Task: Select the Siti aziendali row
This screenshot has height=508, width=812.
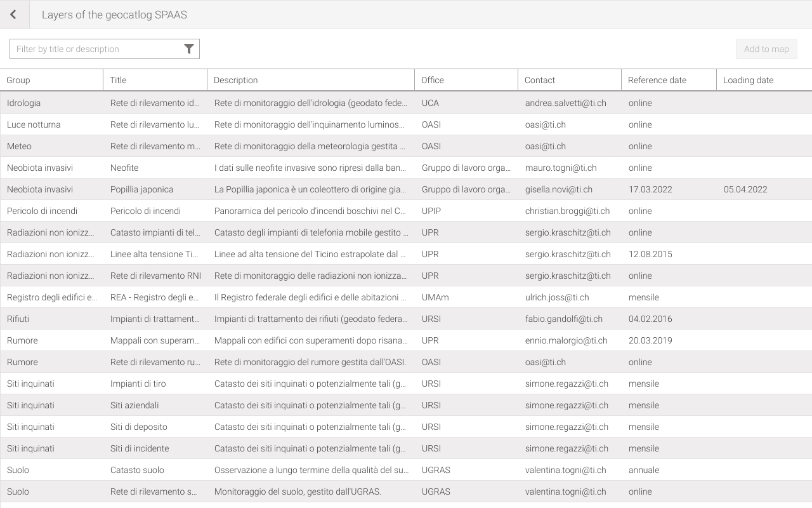Action: [406, 405]
